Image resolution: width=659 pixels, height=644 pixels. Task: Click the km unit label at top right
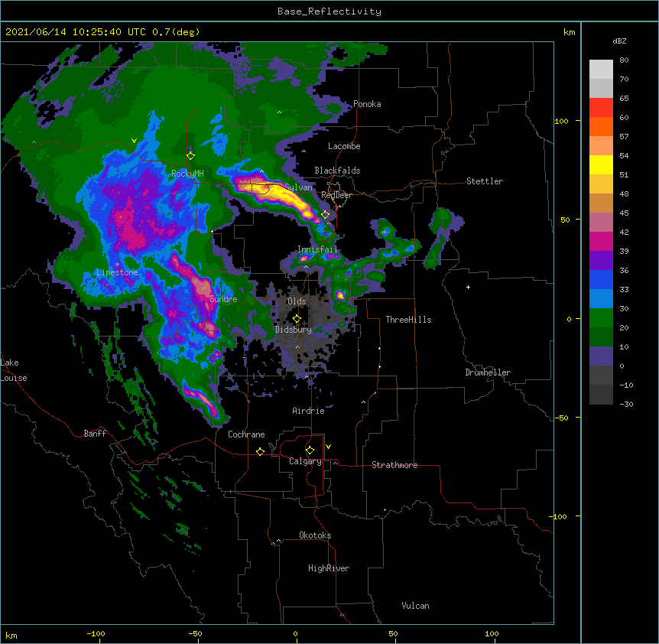point(569,32)
